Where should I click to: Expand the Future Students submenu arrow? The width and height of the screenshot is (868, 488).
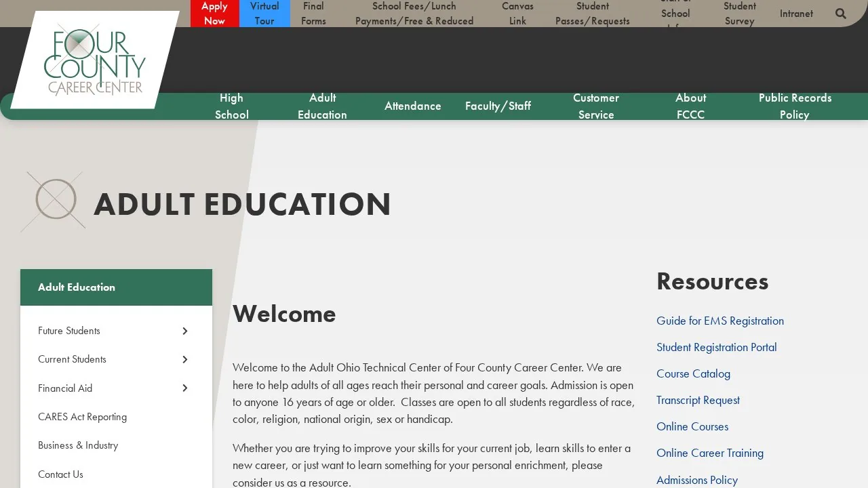tap(184, 331)
